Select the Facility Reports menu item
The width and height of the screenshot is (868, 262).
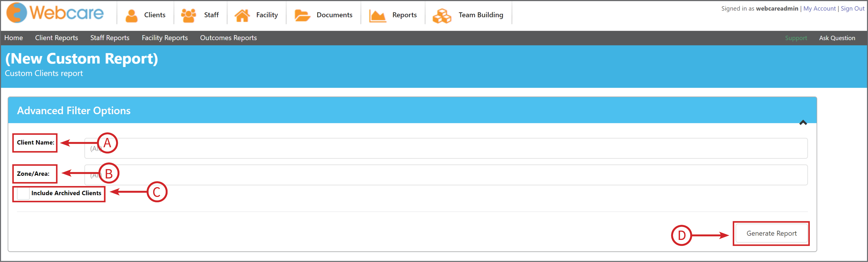(x=165, y=38)
